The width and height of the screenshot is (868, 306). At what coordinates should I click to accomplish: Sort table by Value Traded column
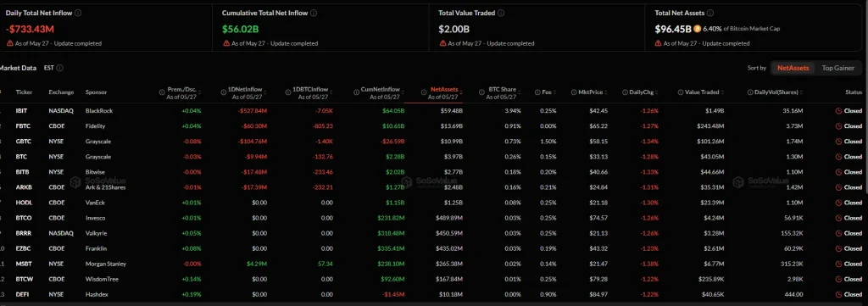(701, 92)
